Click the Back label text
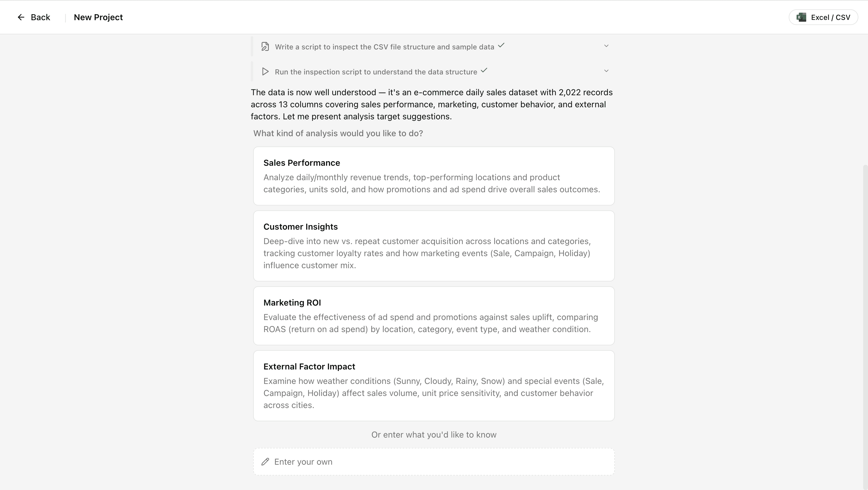 (40, 17)
